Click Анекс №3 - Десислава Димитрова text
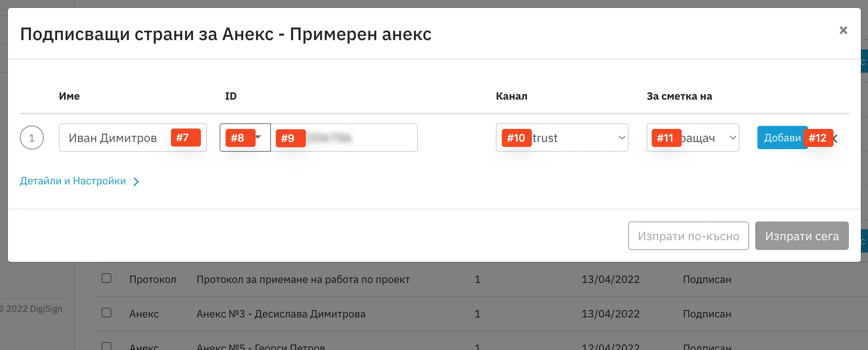 click(x=281, y=314)
